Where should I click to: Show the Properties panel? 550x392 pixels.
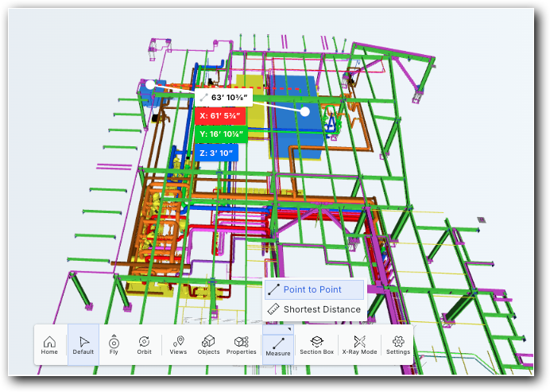(242, 345)
